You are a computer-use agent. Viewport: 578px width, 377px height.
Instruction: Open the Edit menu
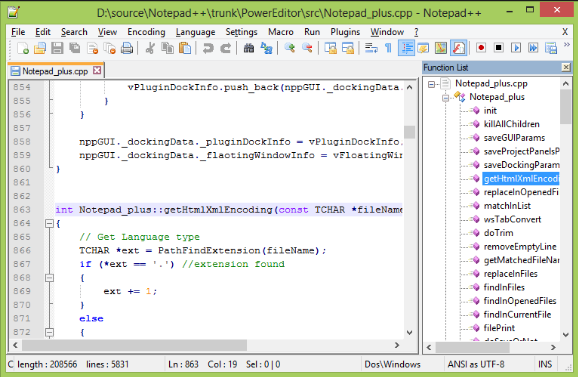click(43, 32)
